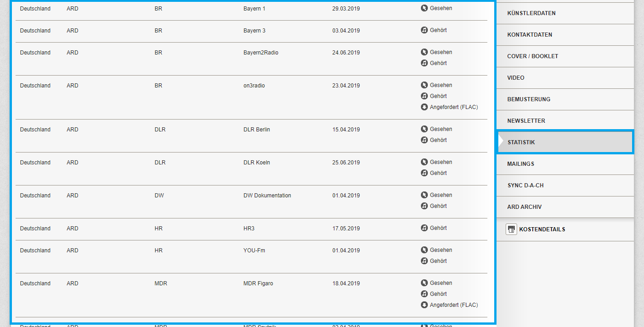Click the date 24.06.2019
This screenshot has width=644, height=327.
point(346,53)
